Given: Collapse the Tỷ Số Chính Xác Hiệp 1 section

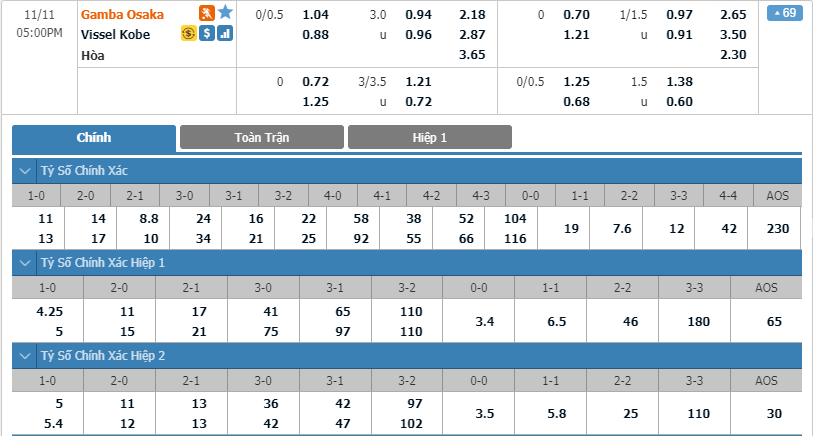Looking at the screenshot, I should [x=24, y=263].
